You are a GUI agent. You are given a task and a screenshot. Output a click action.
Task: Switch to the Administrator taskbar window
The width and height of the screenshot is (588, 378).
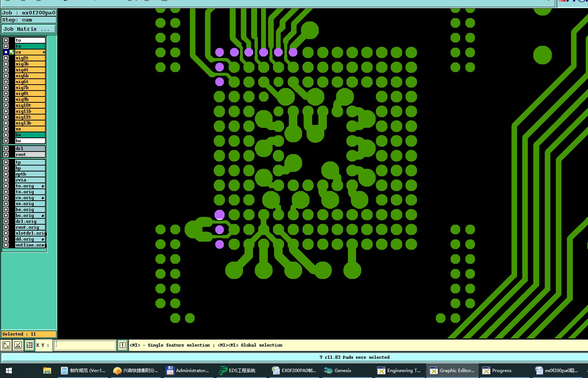point(188,370)
